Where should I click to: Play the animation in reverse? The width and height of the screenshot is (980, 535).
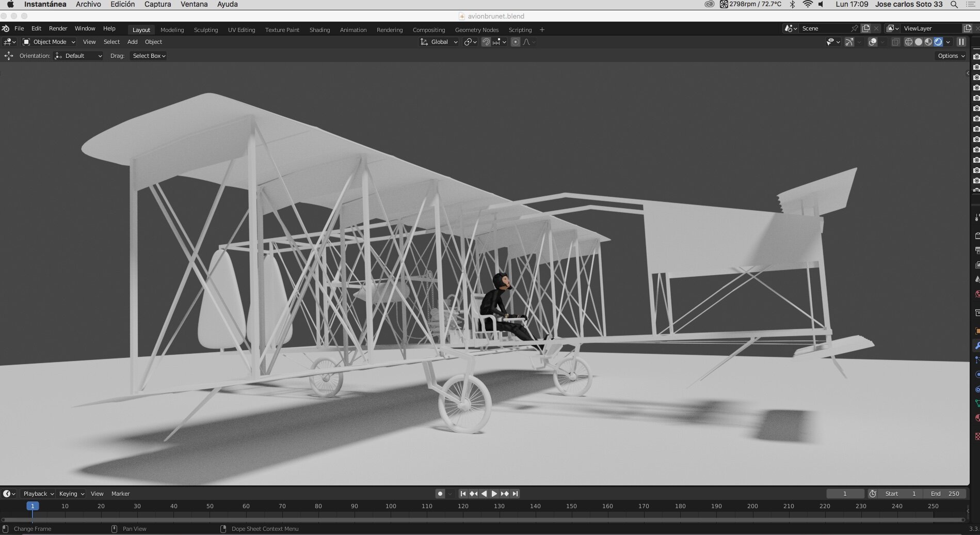pyautogui.click(x=484, y=494)
